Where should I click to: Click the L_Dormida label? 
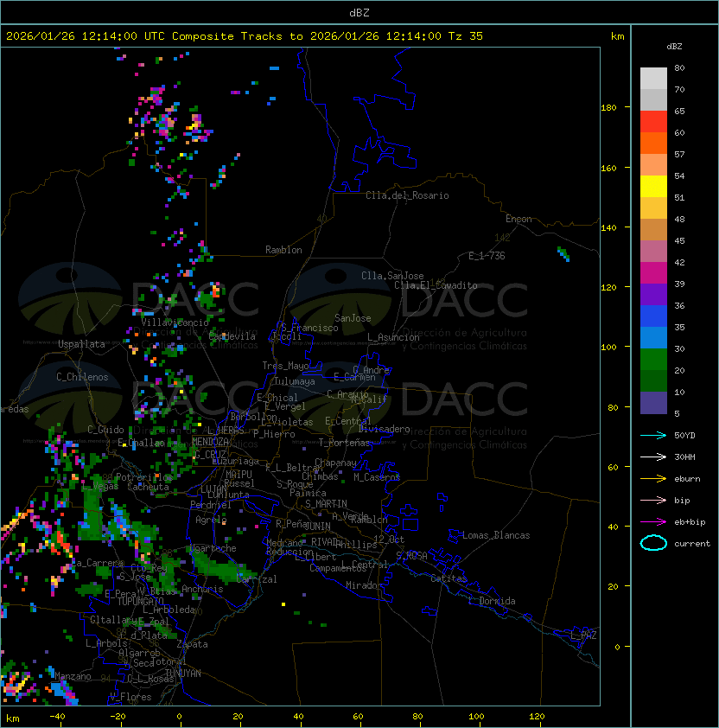point(492,601)
